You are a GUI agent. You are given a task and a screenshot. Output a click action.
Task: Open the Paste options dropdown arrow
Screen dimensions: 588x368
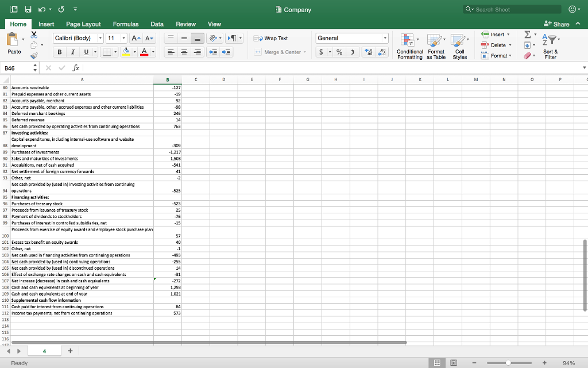tap(23, 39)
